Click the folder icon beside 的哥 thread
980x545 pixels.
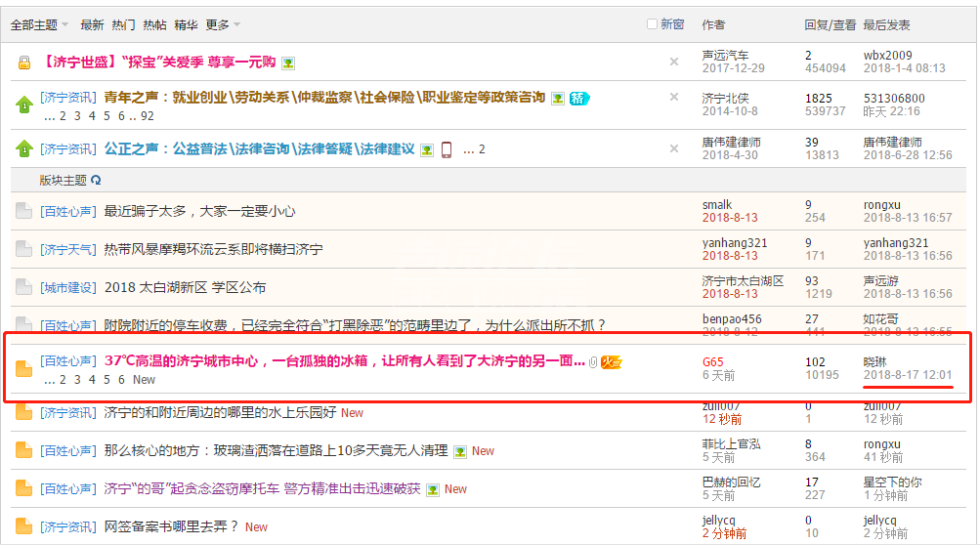(23, 488)
